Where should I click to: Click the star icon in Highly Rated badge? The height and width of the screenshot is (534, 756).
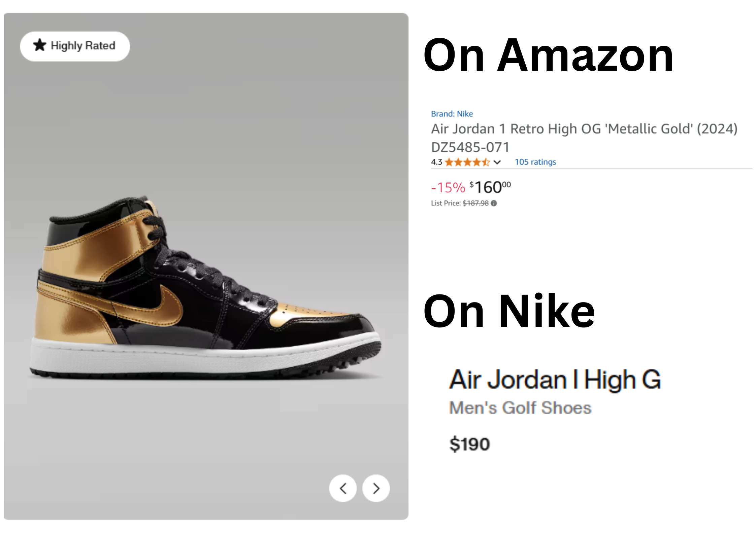[x=40, y=45]
